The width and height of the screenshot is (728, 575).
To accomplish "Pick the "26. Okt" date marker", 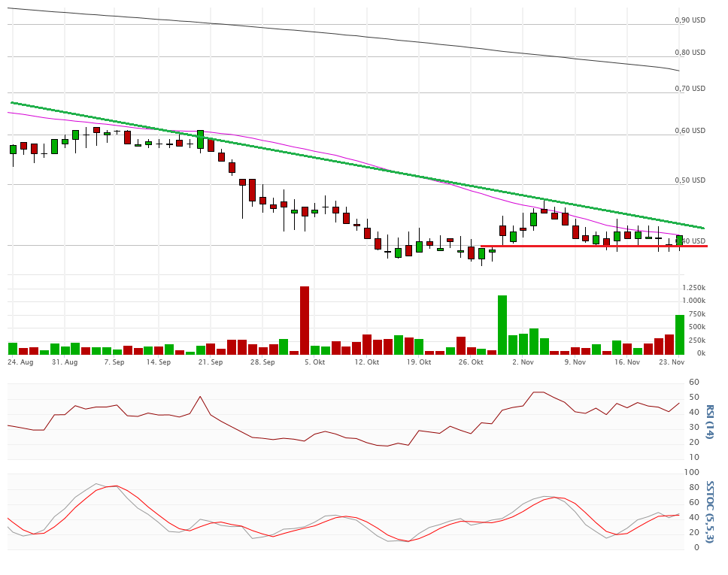I will (x=471, y=362).
